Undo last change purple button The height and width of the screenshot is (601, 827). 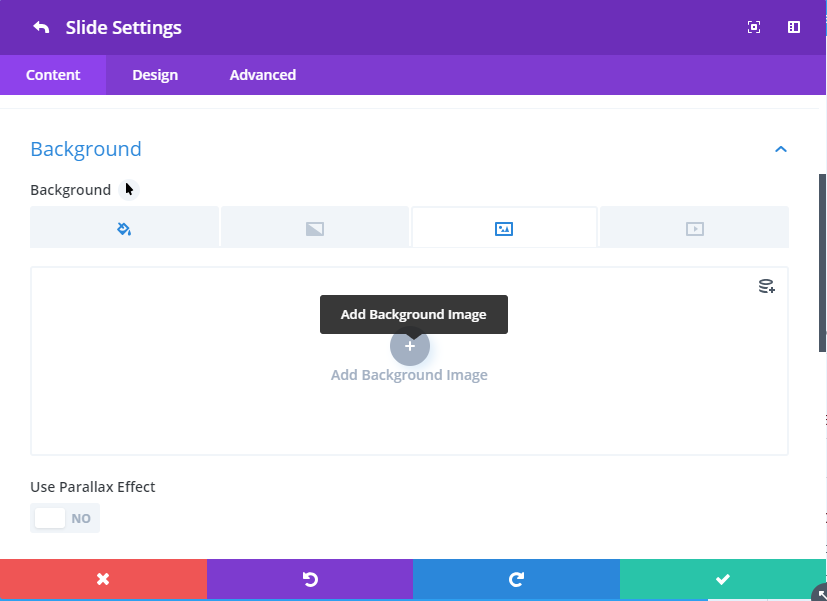click(310, 579)
